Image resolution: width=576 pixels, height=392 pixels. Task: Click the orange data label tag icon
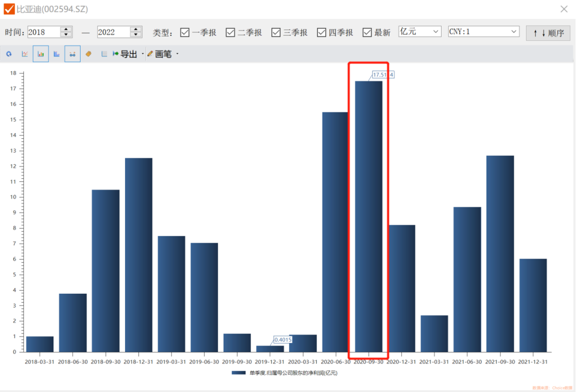tap(88, 54)
